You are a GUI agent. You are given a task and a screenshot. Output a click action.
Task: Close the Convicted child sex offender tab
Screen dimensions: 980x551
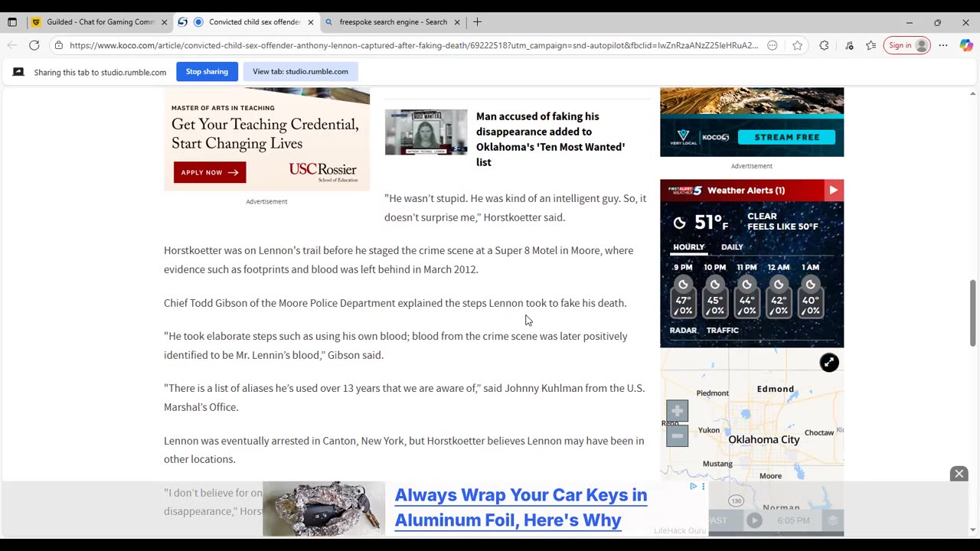point(310,22)
